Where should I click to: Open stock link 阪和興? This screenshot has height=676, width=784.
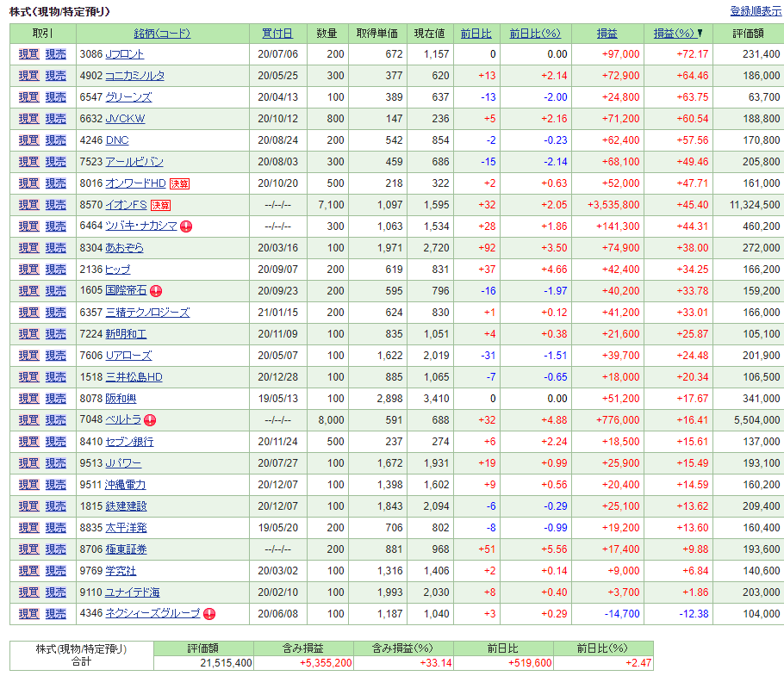point(121,398)
